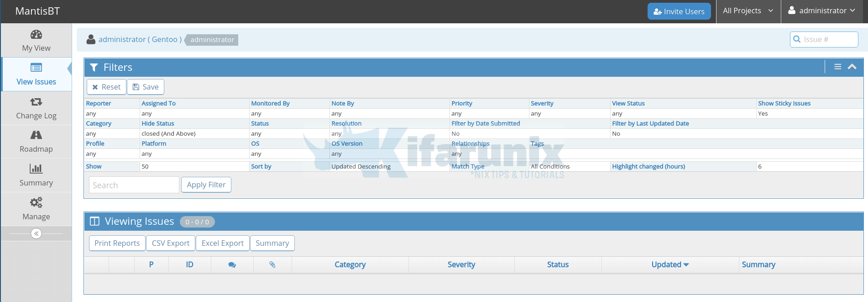The height and width of the screenshot is (302, 868).
Task: Open the Summary chart sidebar icon
Action: tap(36, 169)
